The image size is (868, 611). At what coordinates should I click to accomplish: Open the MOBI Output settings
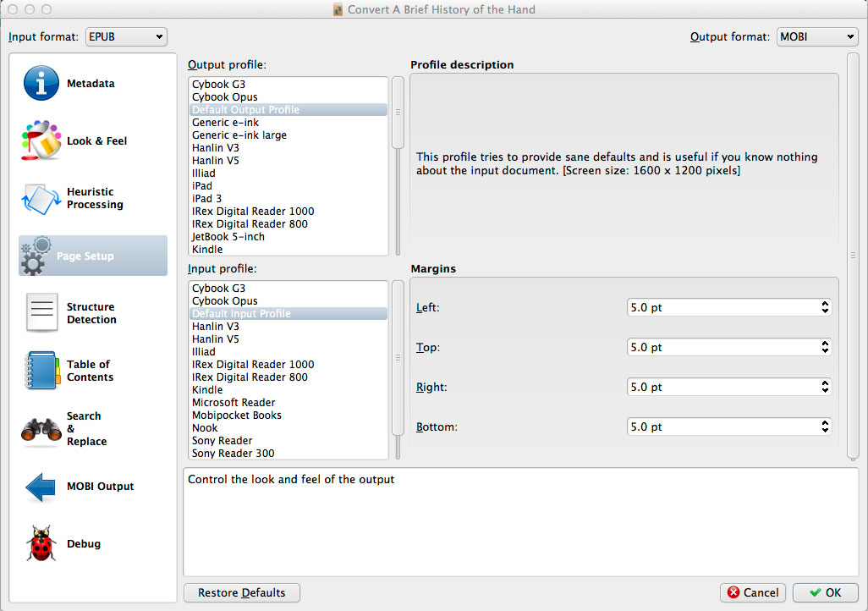(x=92, y=486)
